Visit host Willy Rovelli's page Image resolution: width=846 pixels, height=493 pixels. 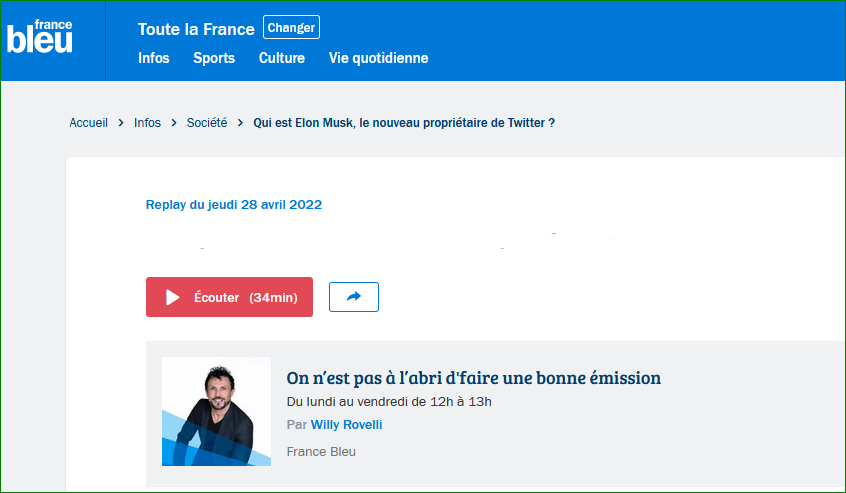[346, 425]
